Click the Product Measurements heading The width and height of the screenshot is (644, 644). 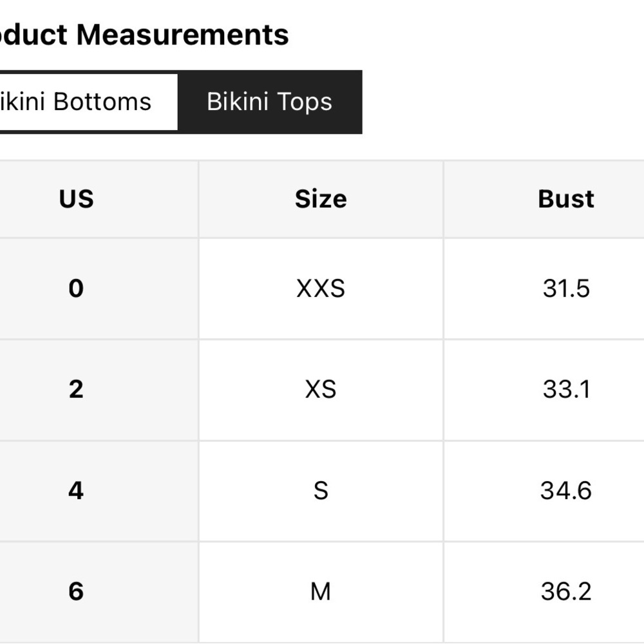144,35
